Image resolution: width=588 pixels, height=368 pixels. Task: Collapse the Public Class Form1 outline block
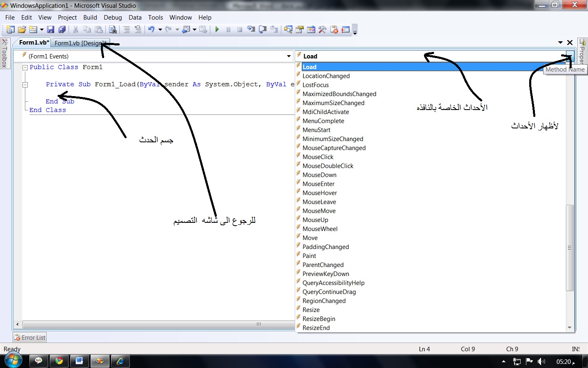pos(25,67)
